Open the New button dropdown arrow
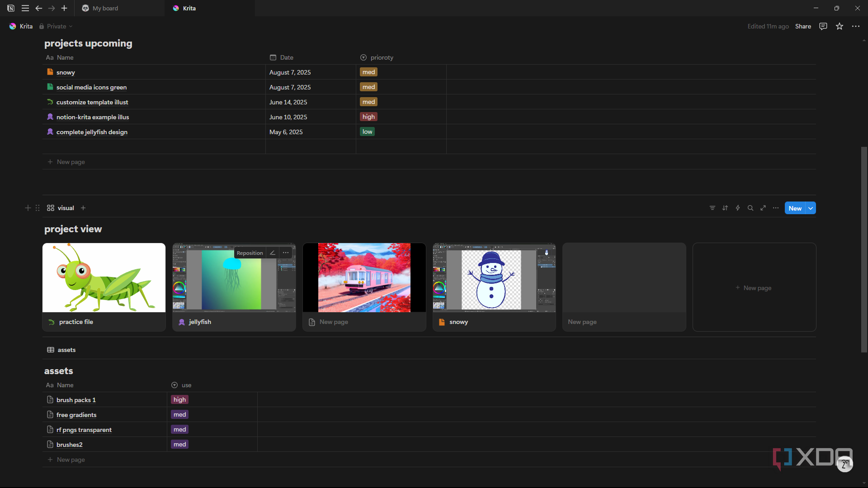The image size is (868, 488). (x=811, y=208)
